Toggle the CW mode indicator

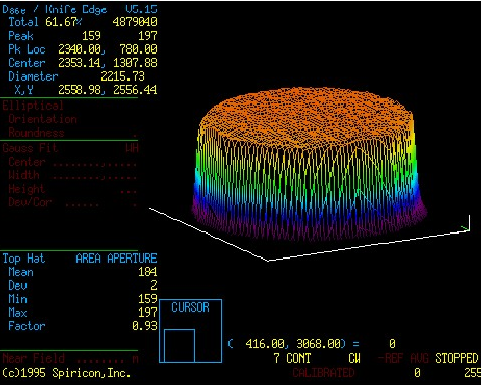354,358
